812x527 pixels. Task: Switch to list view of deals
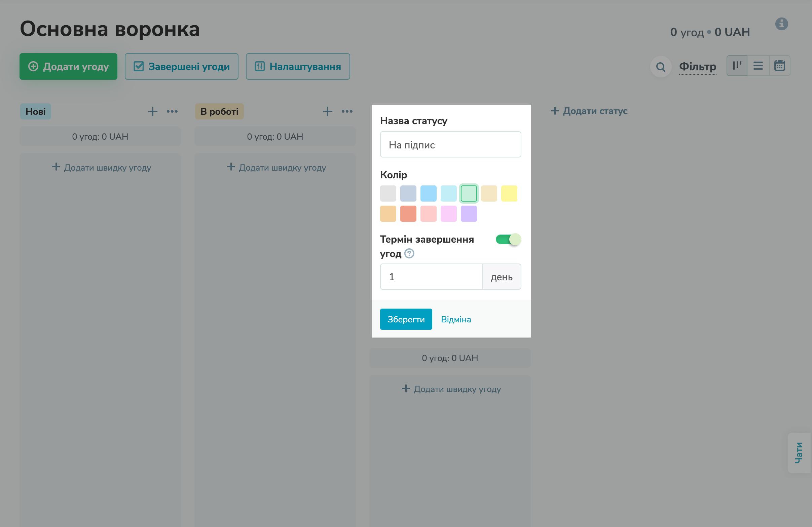pos(758,66)
